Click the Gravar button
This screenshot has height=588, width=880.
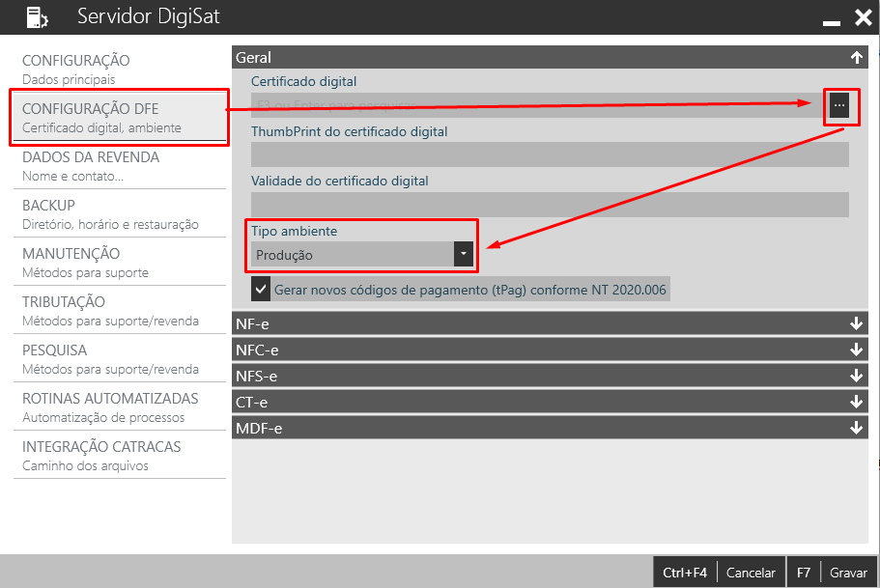[833, 573]
